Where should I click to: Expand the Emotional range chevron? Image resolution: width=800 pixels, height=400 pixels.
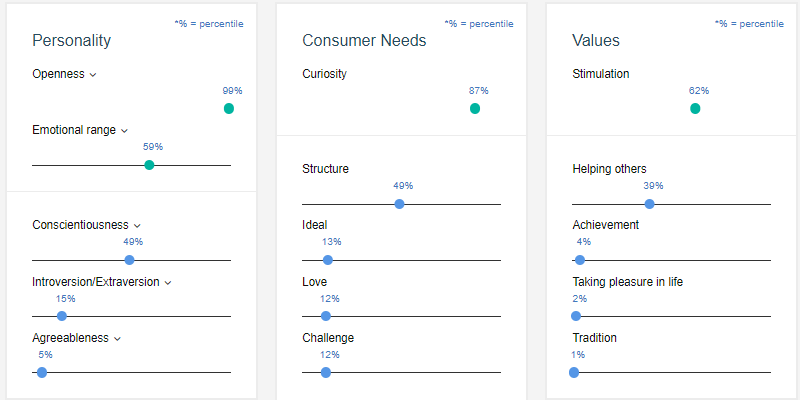pos(125,130)
